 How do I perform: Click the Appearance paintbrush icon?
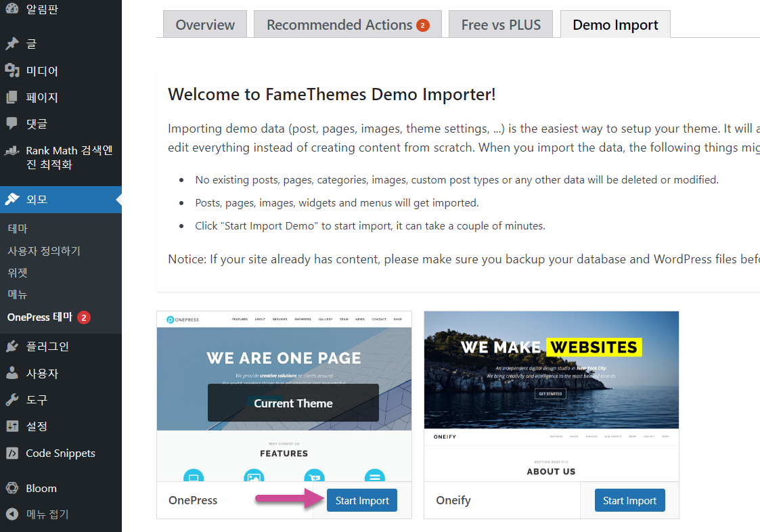[x=12, y=199]
